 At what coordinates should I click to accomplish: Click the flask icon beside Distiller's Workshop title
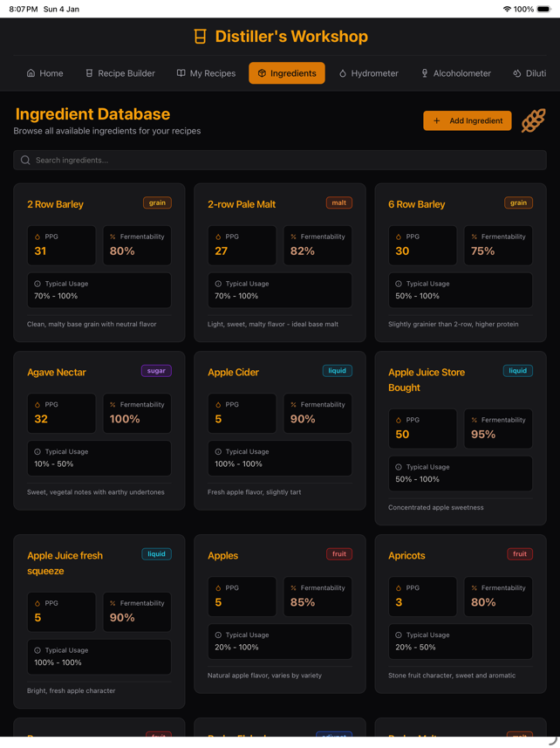pos(200,38)
